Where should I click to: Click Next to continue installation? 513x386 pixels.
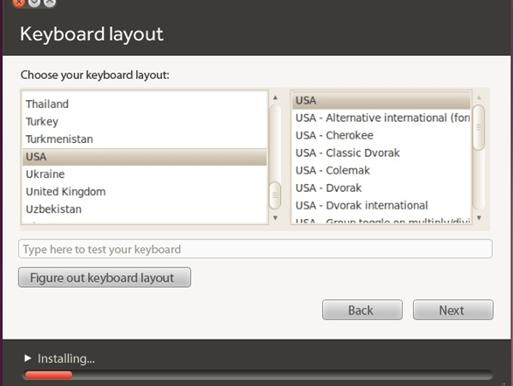tap(453, 310)
